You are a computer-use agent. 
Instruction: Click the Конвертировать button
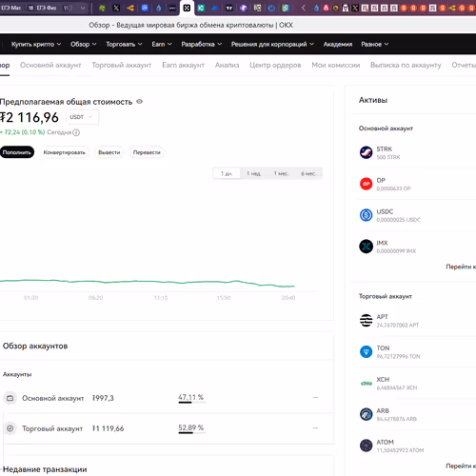pyautogui.click(x=64, y=152)
